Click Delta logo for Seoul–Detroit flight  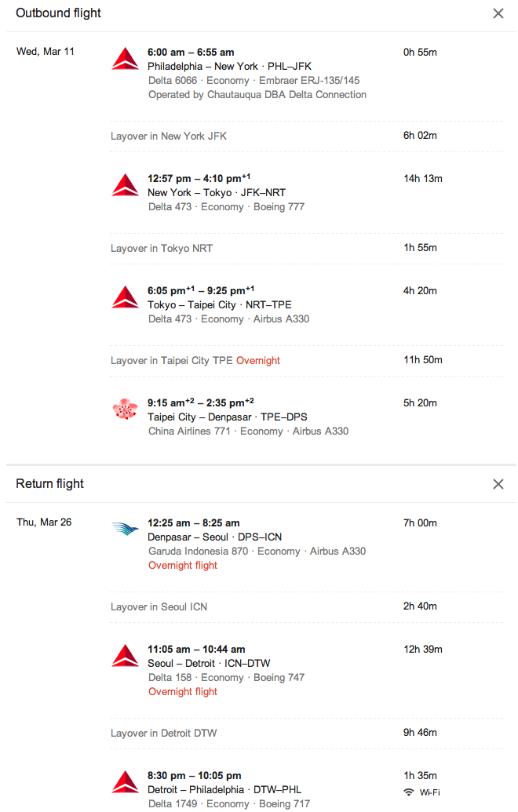(126, 656)
